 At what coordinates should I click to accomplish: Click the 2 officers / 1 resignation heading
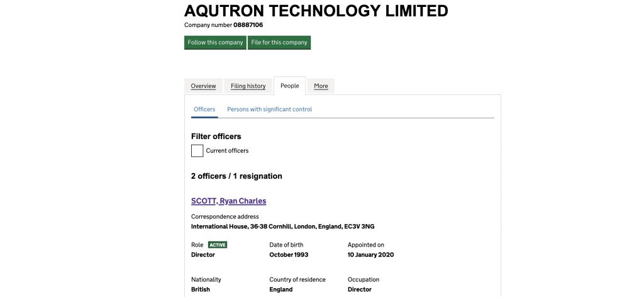pos(236,176)
